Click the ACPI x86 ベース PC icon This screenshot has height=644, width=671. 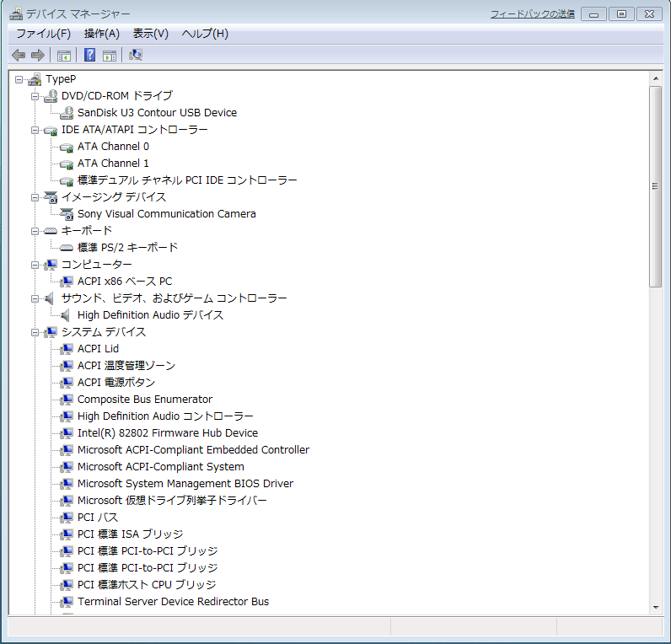[67, 282]
